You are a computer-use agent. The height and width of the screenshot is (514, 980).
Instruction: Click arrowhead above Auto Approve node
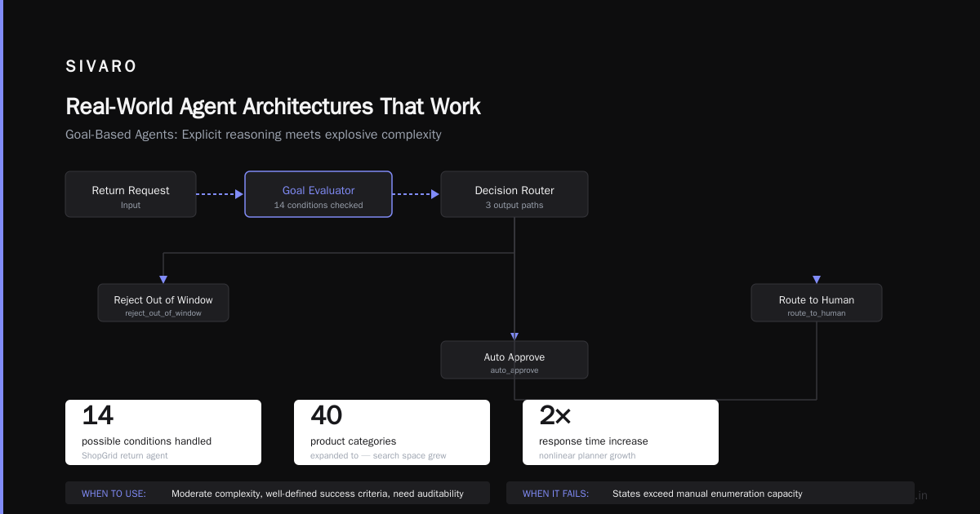coord(514,337)
